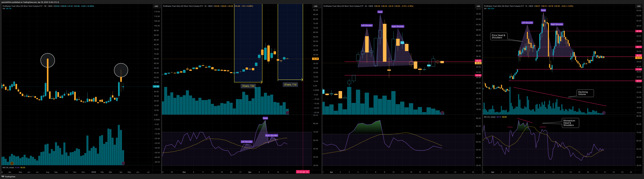The width and height of the screenshot is (644, 179).
Task: Click the 31.00 price level tag, 1h chart
Action: [639, 69]
